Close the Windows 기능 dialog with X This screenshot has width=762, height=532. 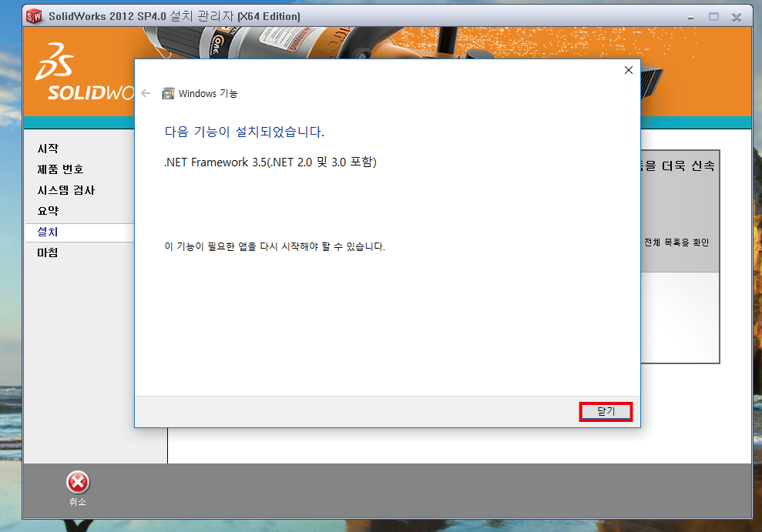[629, 70]
